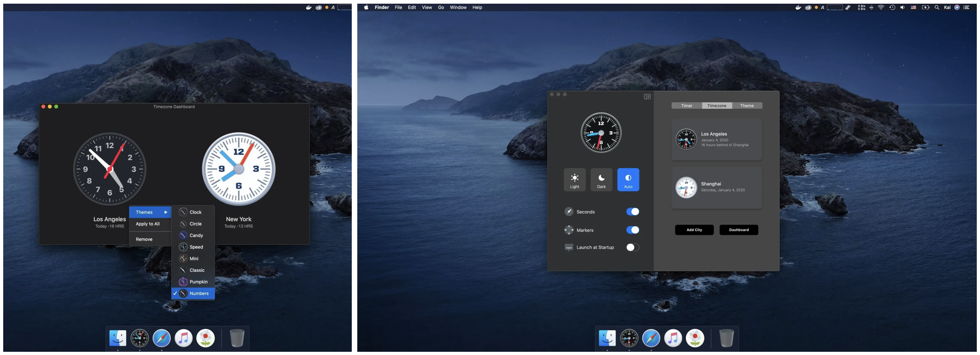Image resolution: width=980 pixels, height=355 pixels.
Task: Toggle the sidebar icon in settings window
Action: pos(647,96)
